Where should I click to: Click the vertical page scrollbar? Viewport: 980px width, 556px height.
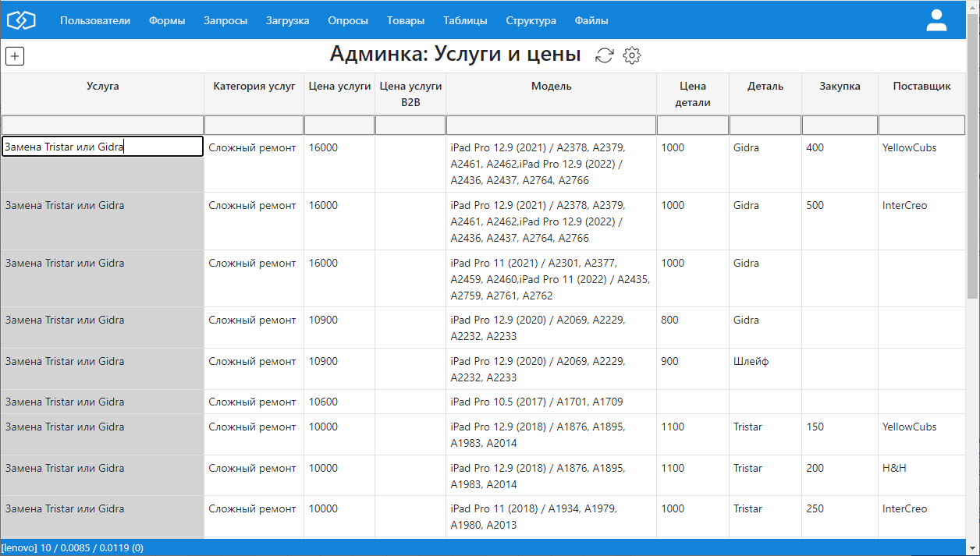[x=972, y=156]
